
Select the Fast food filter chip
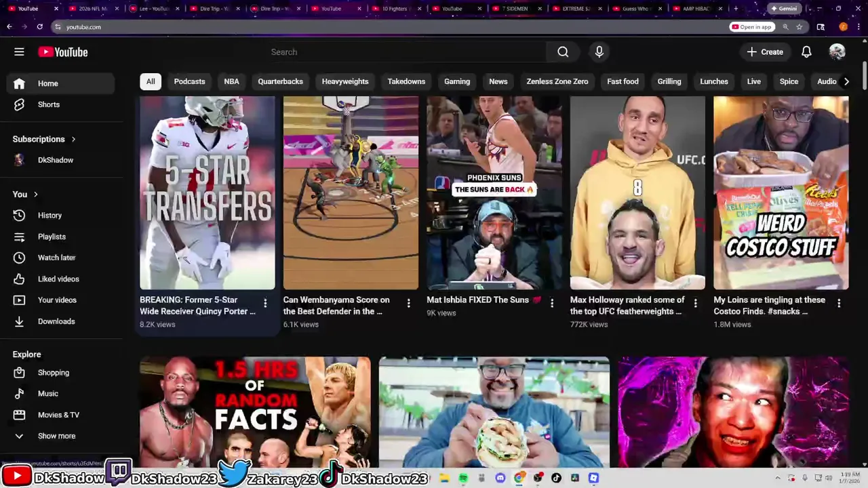point(623,81)
